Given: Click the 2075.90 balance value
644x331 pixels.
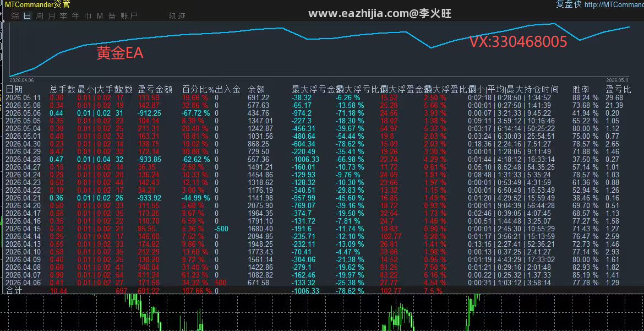Looking at the screenshot, I should click(x=260, y=205).
